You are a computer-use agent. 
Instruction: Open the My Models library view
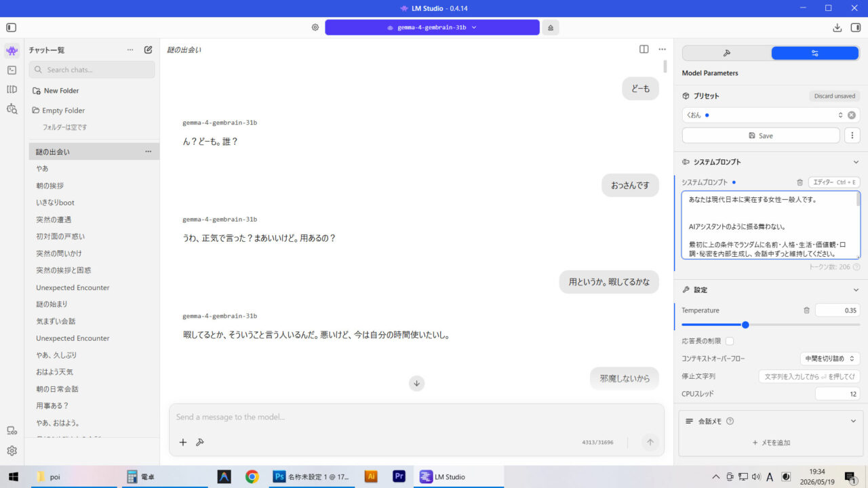point(12,89)
